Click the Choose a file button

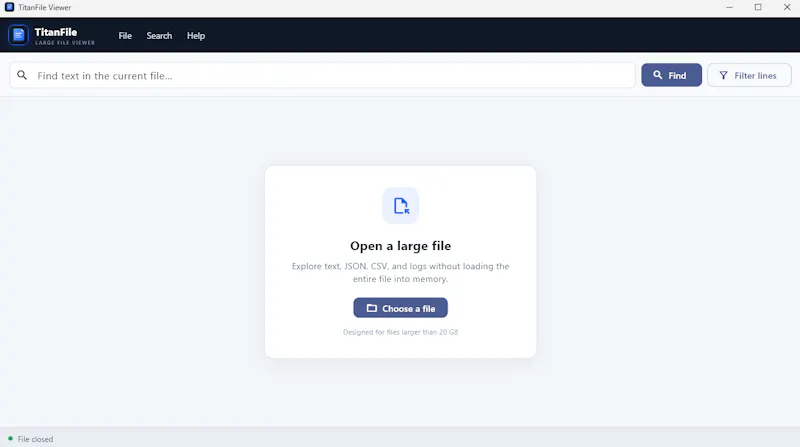401,308
